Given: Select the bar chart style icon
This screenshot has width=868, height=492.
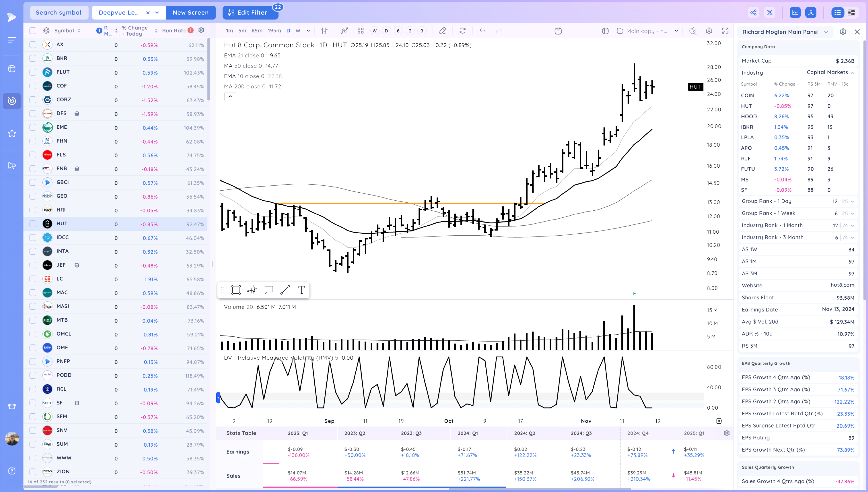Looking at the screenshot, I should [x=324, y=31].
